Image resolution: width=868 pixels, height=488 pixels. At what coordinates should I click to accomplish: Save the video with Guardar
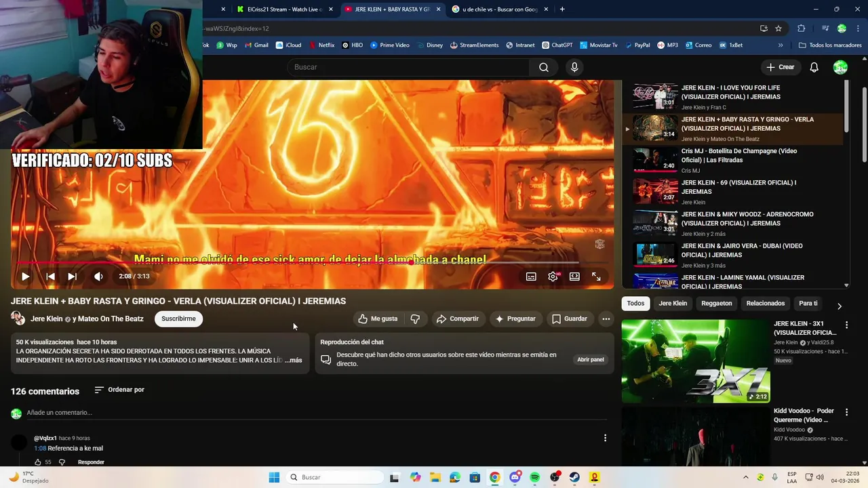pyautogui.click(x=570, y=319)
